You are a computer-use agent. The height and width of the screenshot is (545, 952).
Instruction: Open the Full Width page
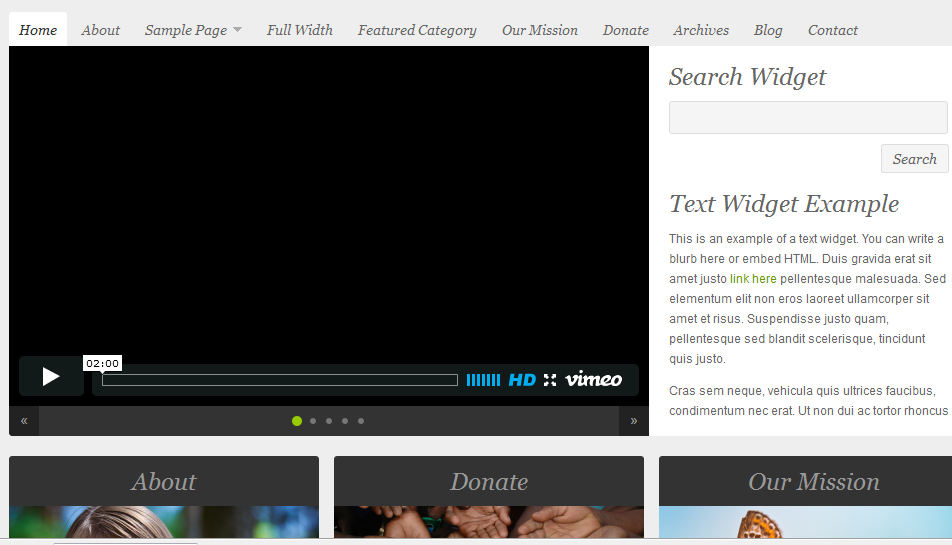[x=300, y=30]
